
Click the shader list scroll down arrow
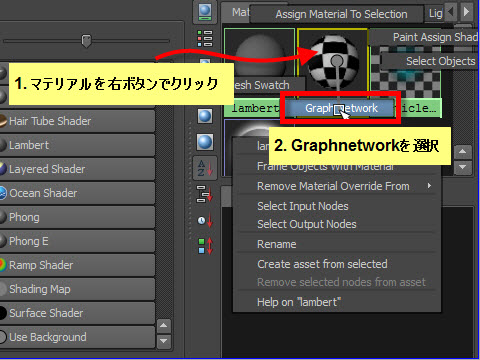point(164,341)
